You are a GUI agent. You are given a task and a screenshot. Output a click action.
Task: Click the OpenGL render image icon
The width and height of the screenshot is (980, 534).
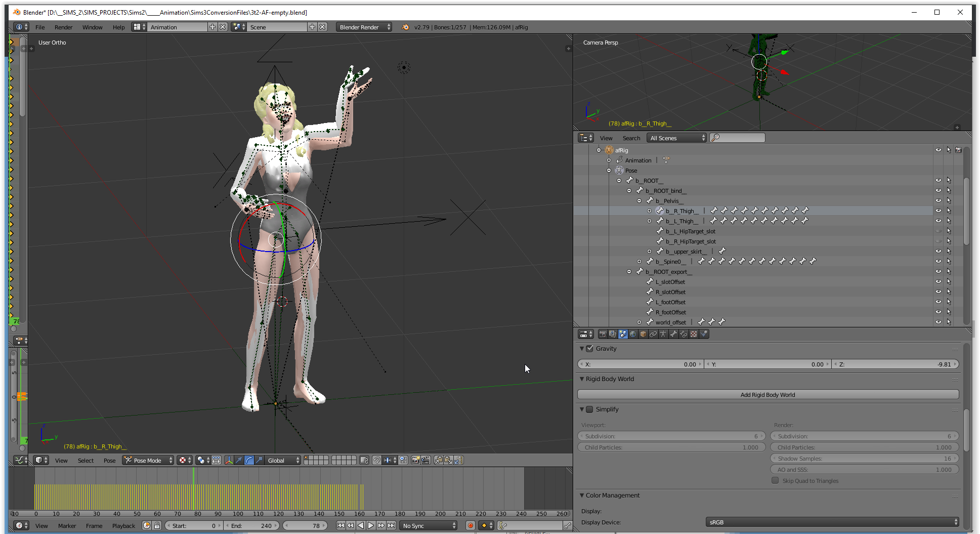pos(415,460)
